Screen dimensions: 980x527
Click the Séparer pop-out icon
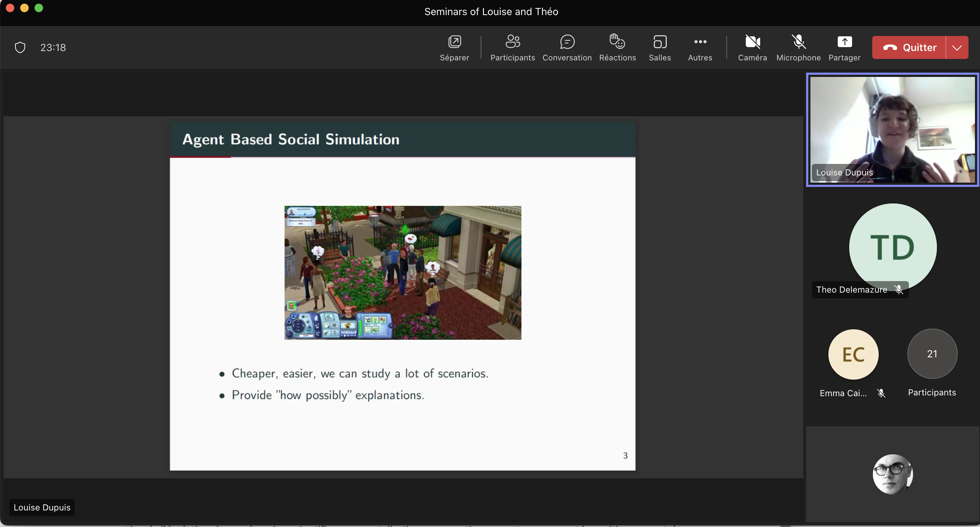click(x=454, y=42)
